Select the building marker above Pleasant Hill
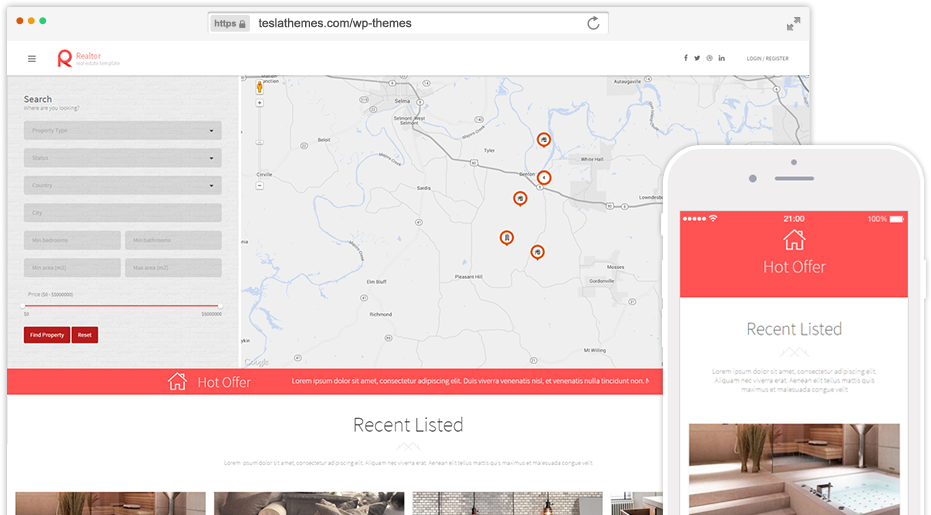 (x=506, y=238)
